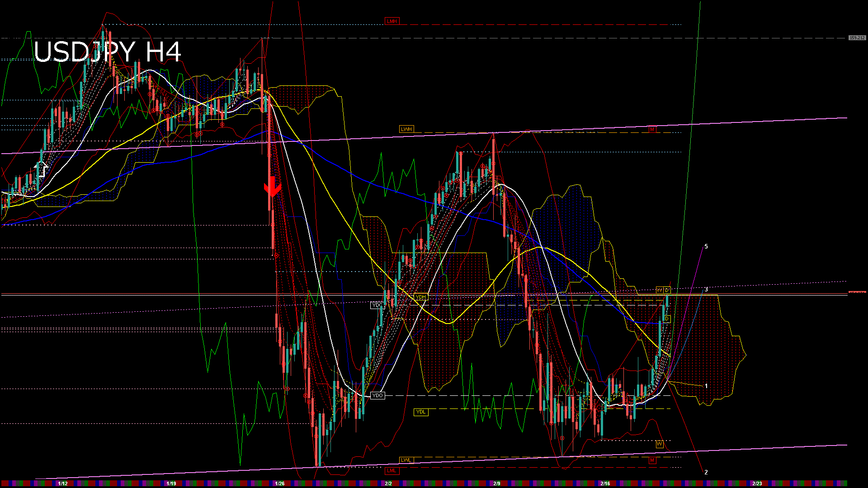Screen dimensions: 868x488
Task: Select the LWL orange label
Action: coord(406,460)
